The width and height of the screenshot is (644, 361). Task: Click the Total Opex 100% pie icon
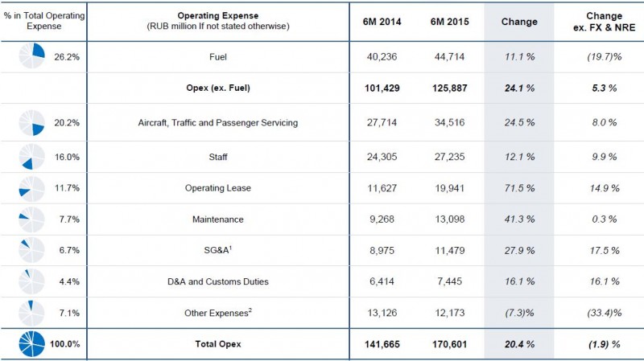point(31,343)
